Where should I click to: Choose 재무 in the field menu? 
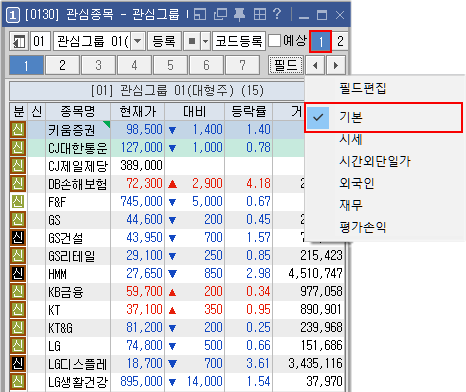pos(350,205)
